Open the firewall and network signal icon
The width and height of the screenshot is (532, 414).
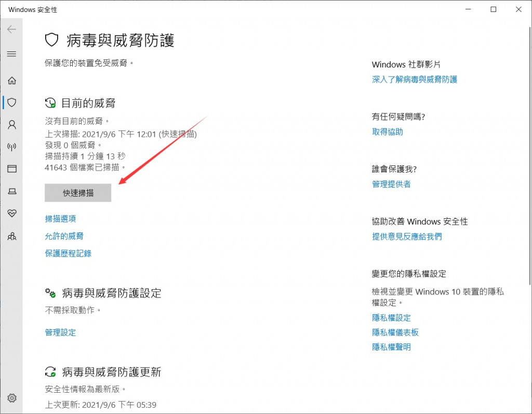pyautogui.click(x=12, y=147)
